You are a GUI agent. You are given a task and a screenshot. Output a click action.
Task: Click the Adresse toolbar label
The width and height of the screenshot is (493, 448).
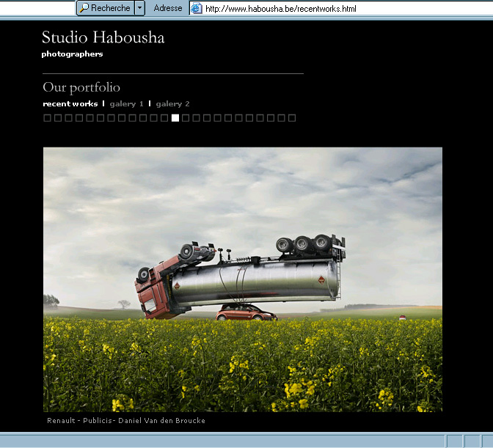pos(168,8)
